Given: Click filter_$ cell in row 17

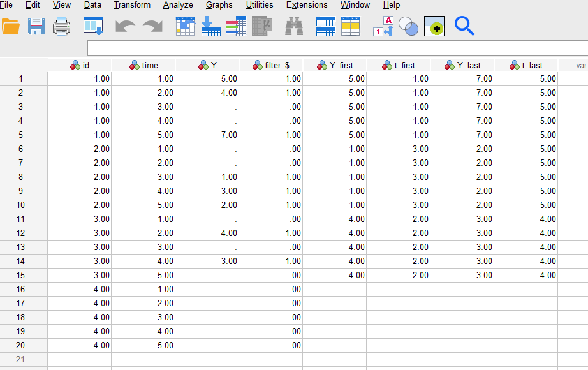Looking at the screenshot, I should (271, 303).
